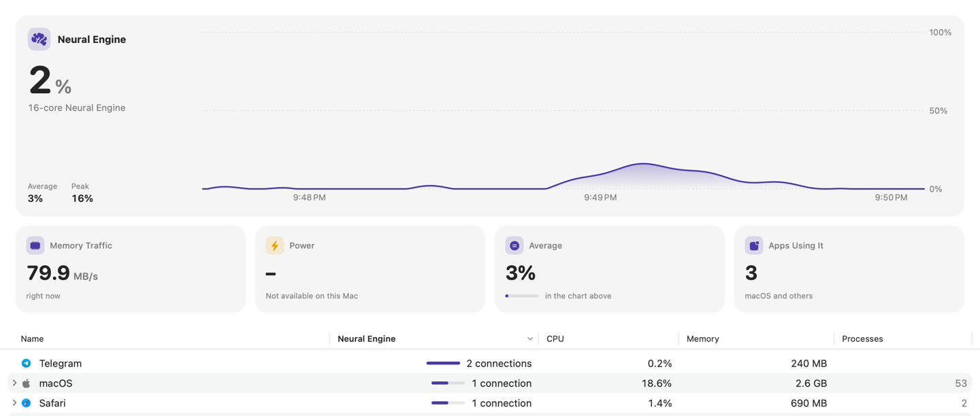The image size is (980, 416).
Task: Click the Apps Using It icon
Action: (x=754, y=245)
